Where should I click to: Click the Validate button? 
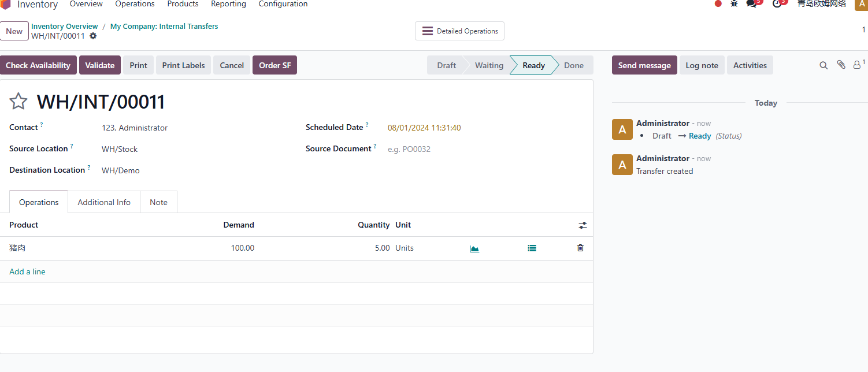(100, 65)
